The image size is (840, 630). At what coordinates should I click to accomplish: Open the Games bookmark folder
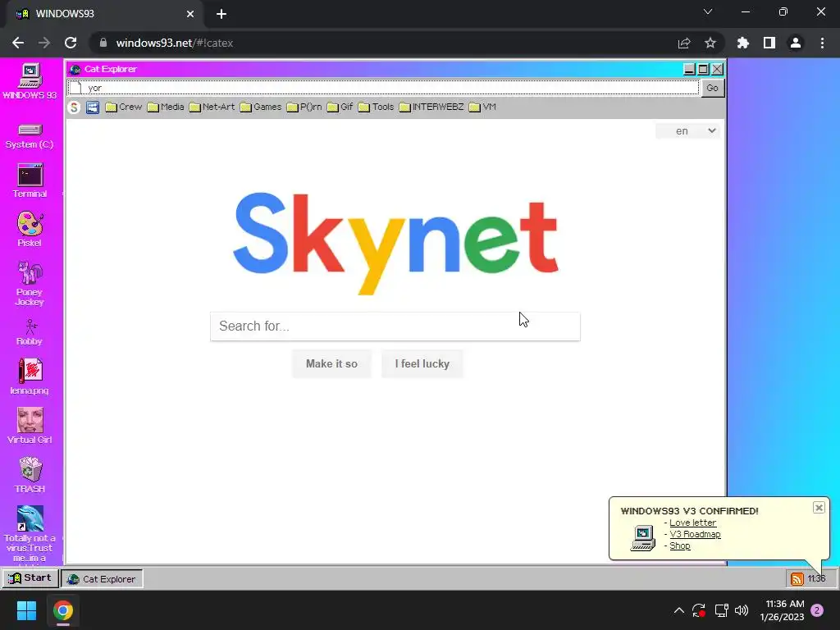pos(261,107)
